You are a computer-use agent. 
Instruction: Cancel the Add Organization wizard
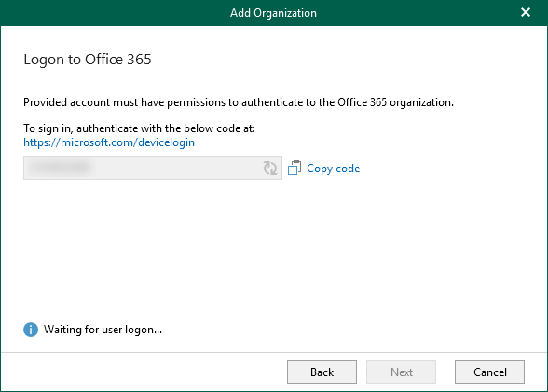pyautogui.click(x=489, y=372)
